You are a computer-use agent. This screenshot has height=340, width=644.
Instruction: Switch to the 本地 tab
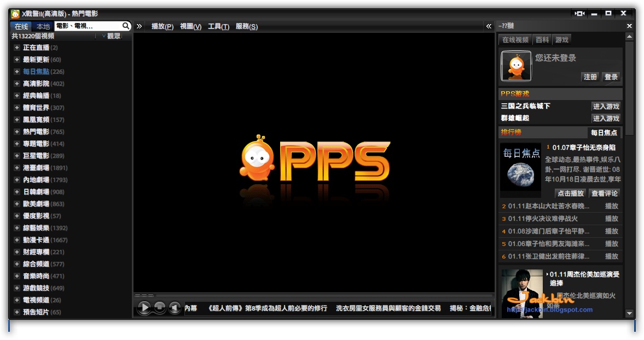tap(43, 25)
